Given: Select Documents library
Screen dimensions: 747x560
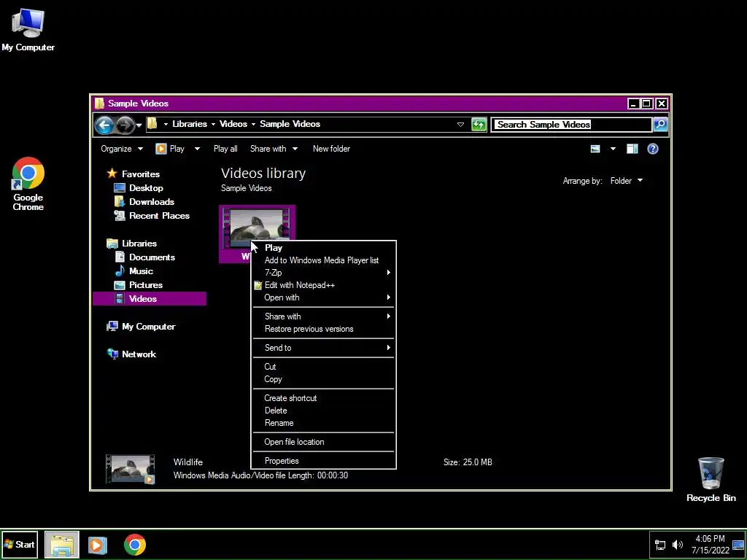Looking at the screenshot, I should point(145,257).
